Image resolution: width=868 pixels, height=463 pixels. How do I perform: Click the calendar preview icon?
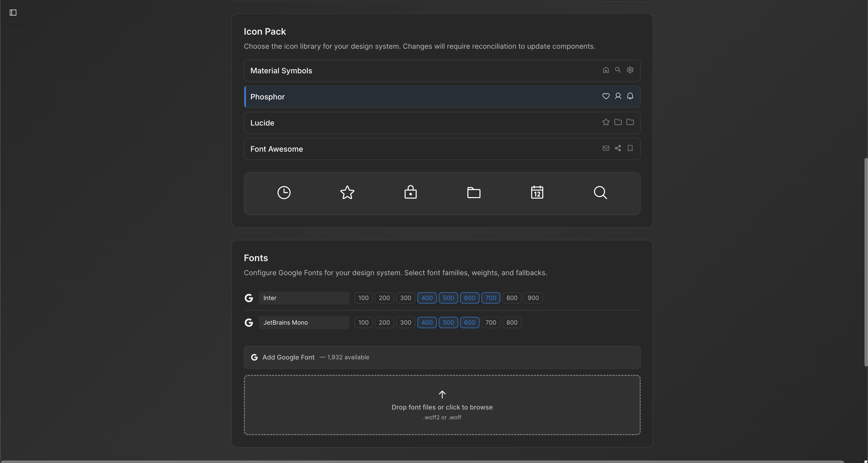coord(537,192)
